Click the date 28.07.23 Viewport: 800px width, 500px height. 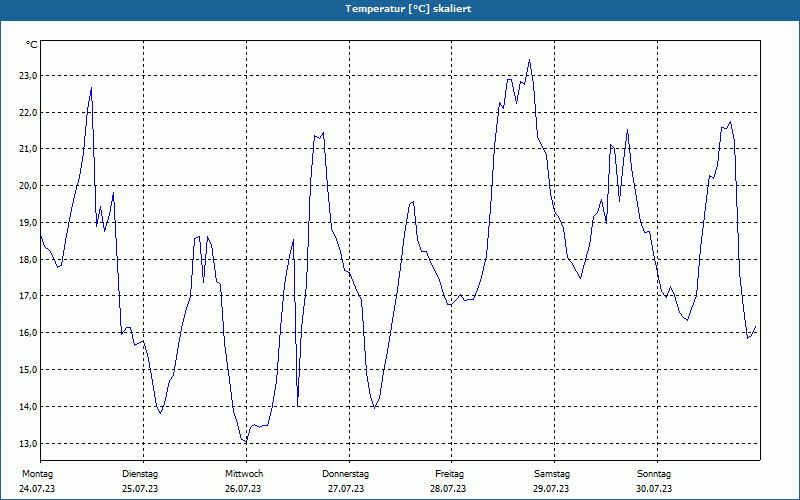pyautogui.click(x=448, y=489)
